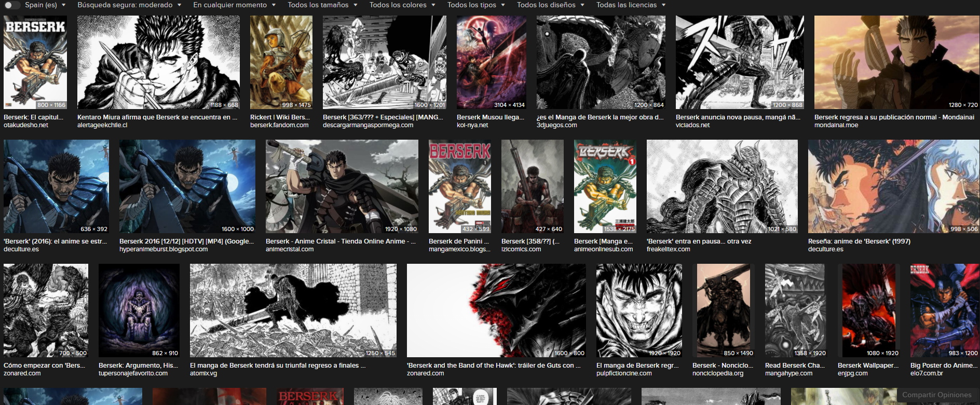Expand Búsqueda segura: moderado dropdown
This screenshot has width=980, height=405.
[129, 5]
